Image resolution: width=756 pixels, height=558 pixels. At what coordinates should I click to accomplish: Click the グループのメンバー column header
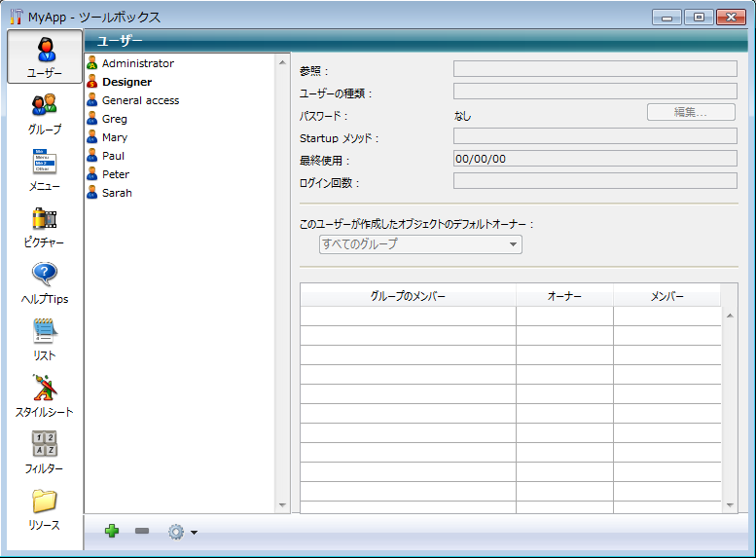[408, 296]
